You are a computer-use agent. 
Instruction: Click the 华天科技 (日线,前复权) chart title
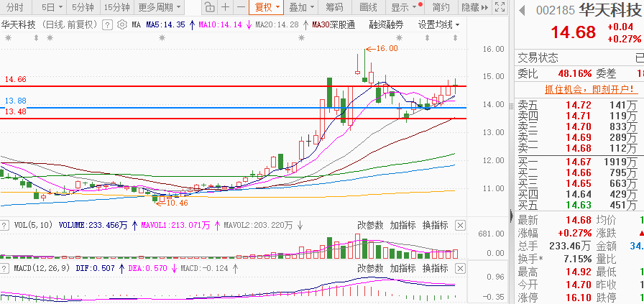pyautogui.click(x=50, y=25)
